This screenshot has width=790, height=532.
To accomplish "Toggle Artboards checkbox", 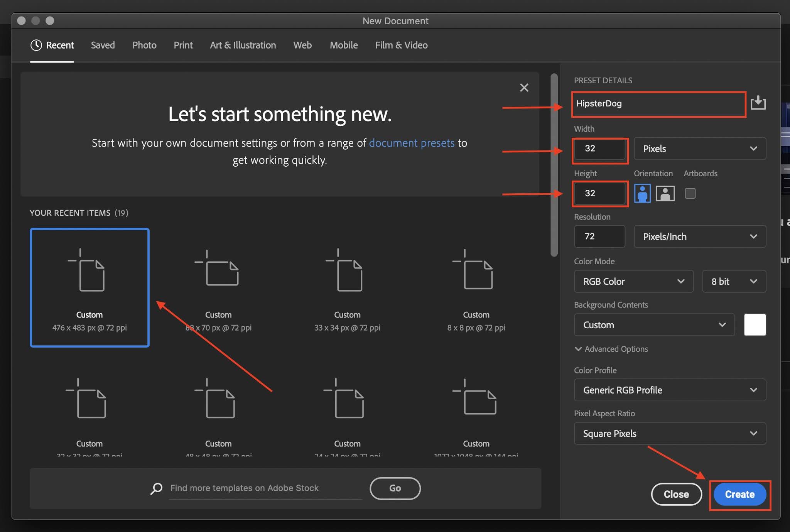I will pyautogui.click(x=690, y=192).
